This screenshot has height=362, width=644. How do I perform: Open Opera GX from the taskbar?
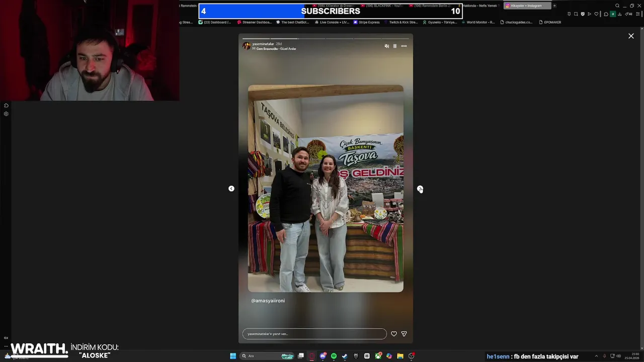click(x=312, y=356)
